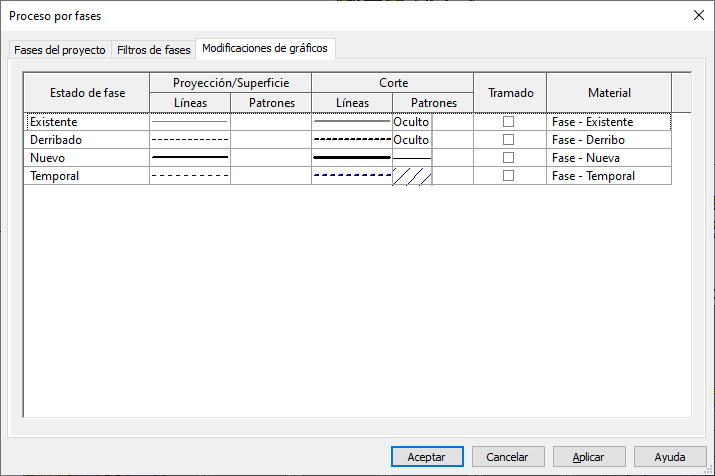Click the Temporal cut hatch pattern cell
The height and width of the screenshot is (476, 715).
click(412, 176)
